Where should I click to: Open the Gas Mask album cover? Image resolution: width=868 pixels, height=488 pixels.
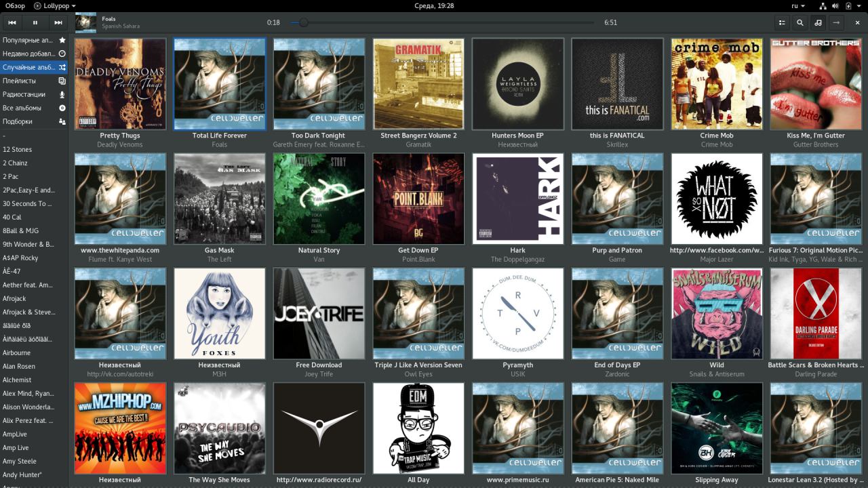[220, 199]
